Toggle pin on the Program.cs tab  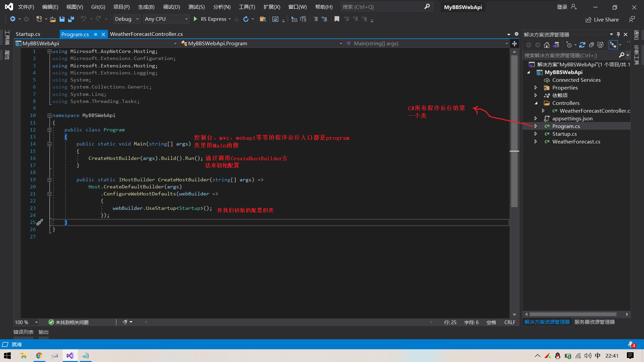(96, 34)
